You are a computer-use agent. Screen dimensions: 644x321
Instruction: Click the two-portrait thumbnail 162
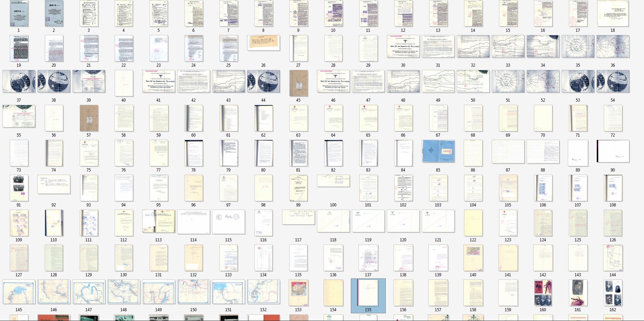pos(613,293)
